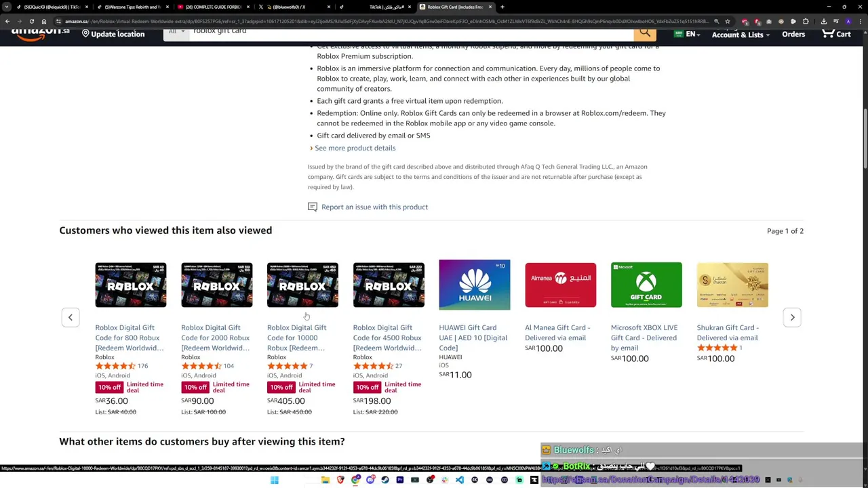Image resolution: width=868 pixels, height=488 pixels.
Task: Open File Explorer from the taskbar
Action: click(x=325, y=480)
